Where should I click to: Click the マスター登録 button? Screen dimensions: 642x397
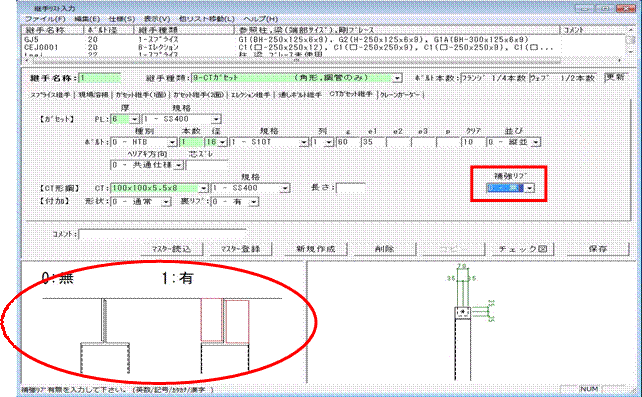[240, 249]
